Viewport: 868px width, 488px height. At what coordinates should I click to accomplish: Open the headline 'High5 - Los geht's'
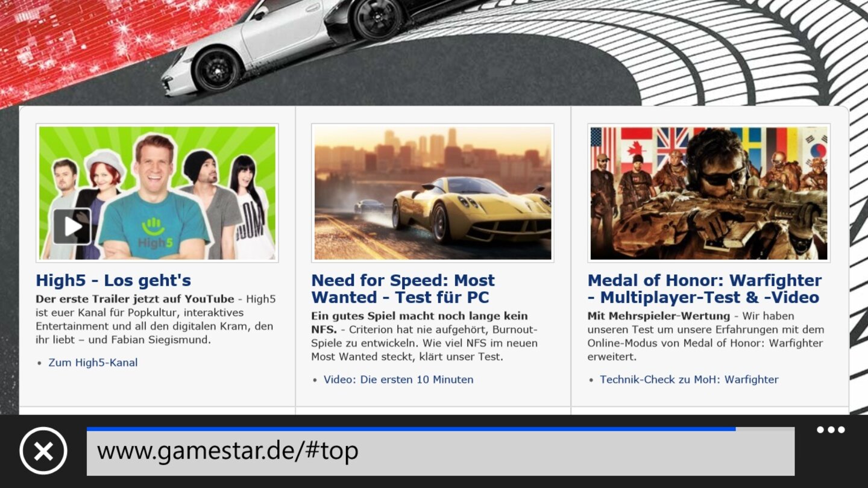click(x=113, y=280)
